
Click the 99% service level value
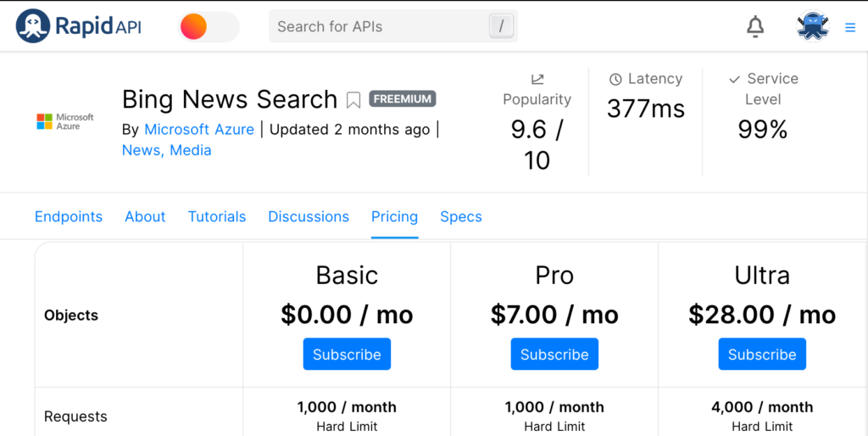click(x=762, y=130)
